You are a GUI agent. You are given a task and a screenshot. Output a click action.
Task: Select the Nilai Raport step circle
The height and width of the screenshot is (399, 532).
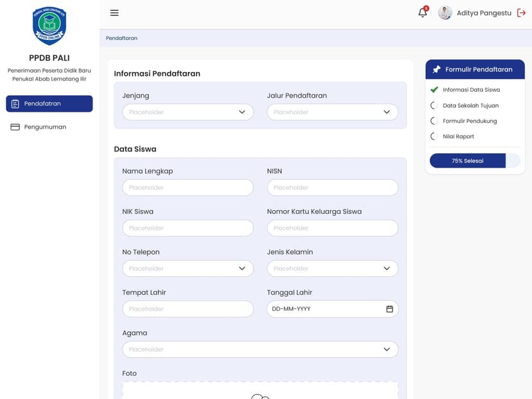[x=434, y=136]
